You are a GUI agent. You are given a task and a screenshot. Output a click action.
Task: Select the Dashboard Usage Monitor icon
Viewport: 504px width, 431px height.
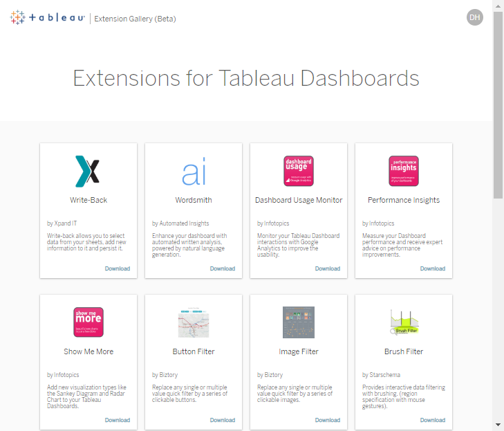click(299, 171)
